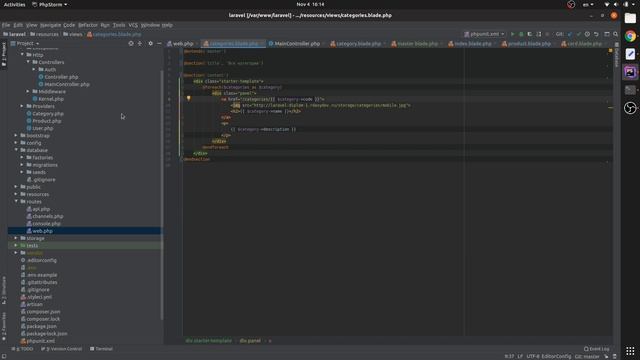Screen dimensions: 640x360
Task: Expand the Middleware folder
Action: [28, 91]
